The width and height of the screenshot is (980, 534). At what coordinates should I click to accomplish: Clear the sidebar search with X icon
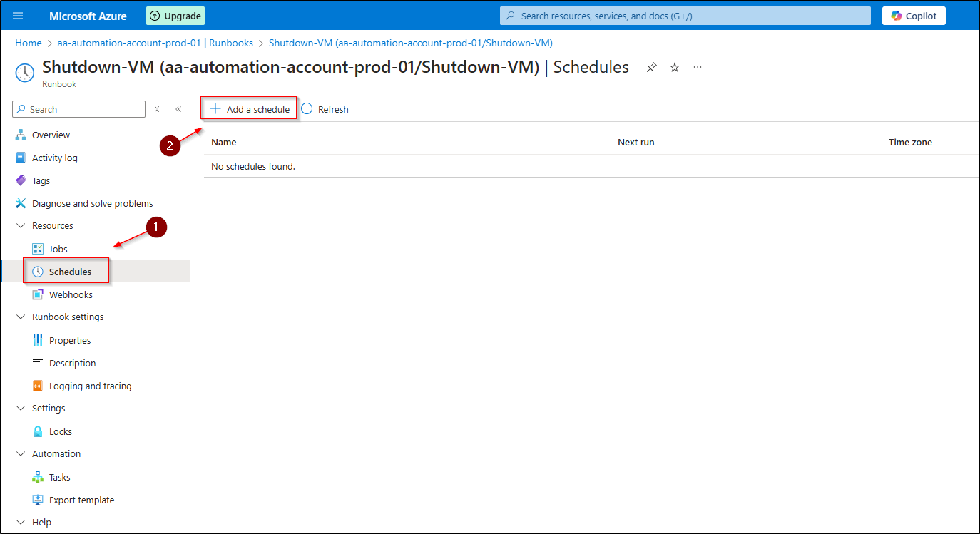pyautogui.click(x=157, y=109)
